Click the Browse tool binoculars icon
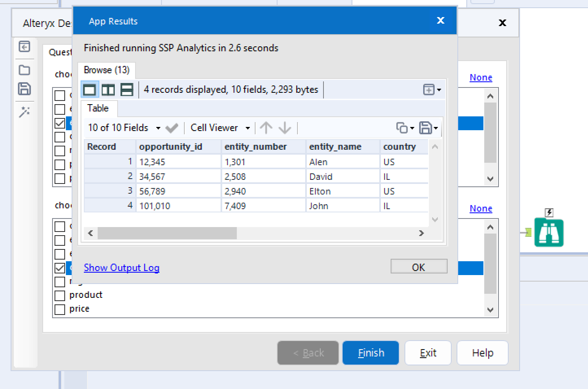 (x=549, y=233)
